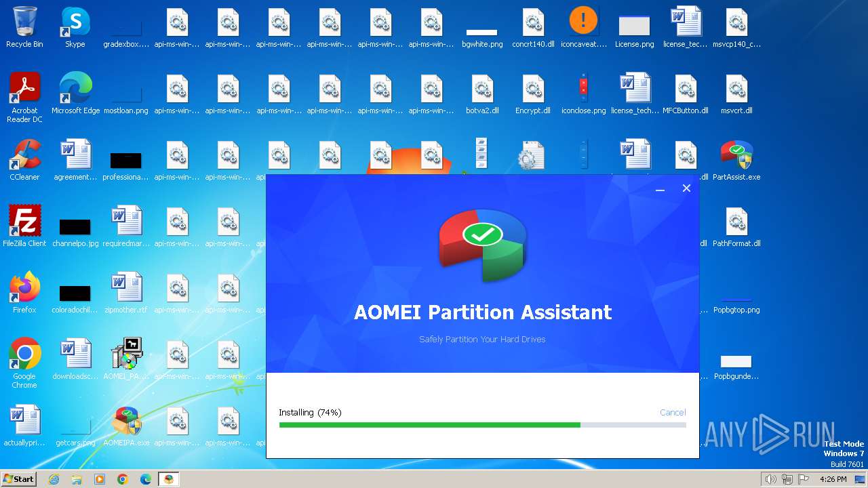
Task: Click the Show desktop button
Action: tap(861, 479)
